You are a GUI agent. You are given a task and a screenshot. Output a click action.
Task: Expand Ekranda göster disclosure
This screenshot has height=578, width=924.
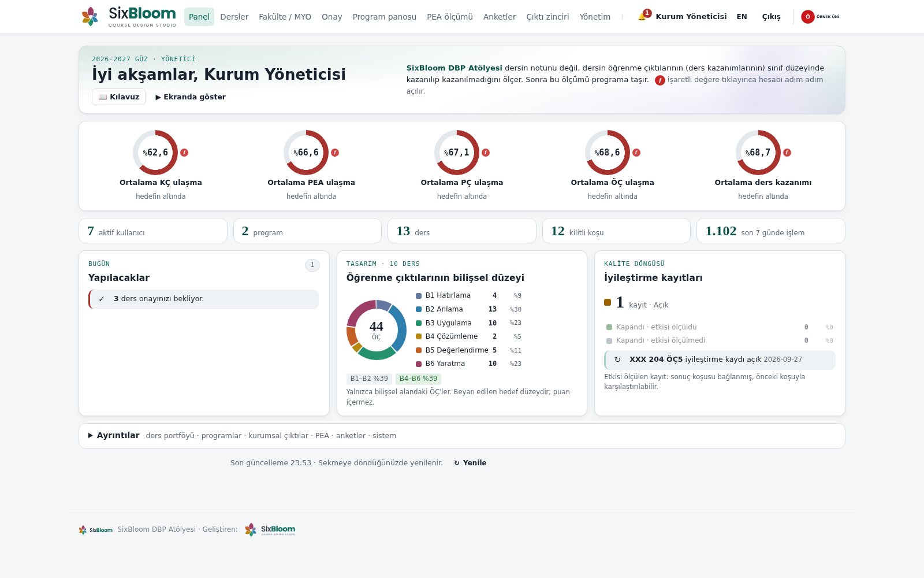[191, 97]
